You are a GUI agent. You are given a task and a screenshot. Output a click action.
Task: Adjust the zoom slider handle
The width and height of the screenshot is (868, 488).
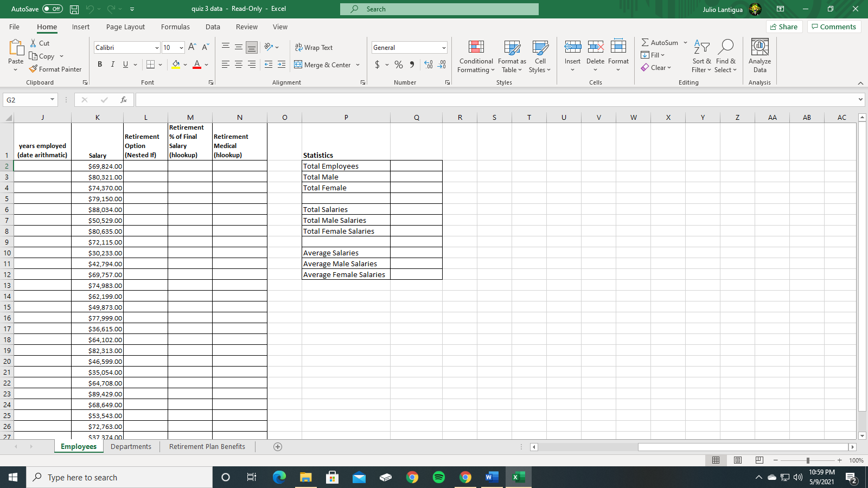808,460
